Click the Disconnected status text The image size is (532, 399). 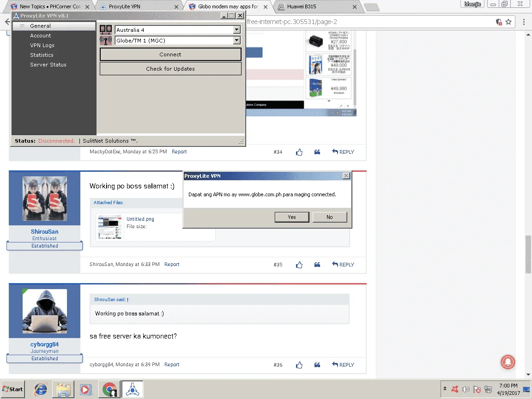(x=57, y=141)
